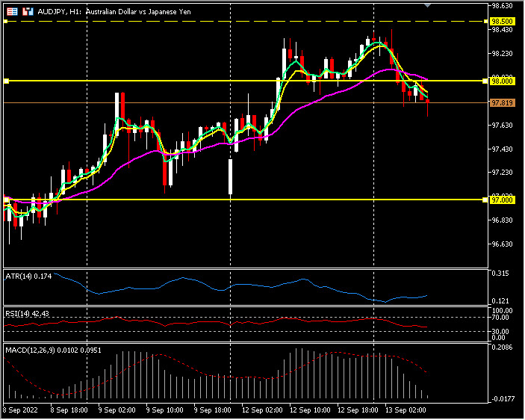The width and height of the screenshot is (525, 420).
Task: Click the 98.500 yellow price label
Action: [x=503, y=22]
